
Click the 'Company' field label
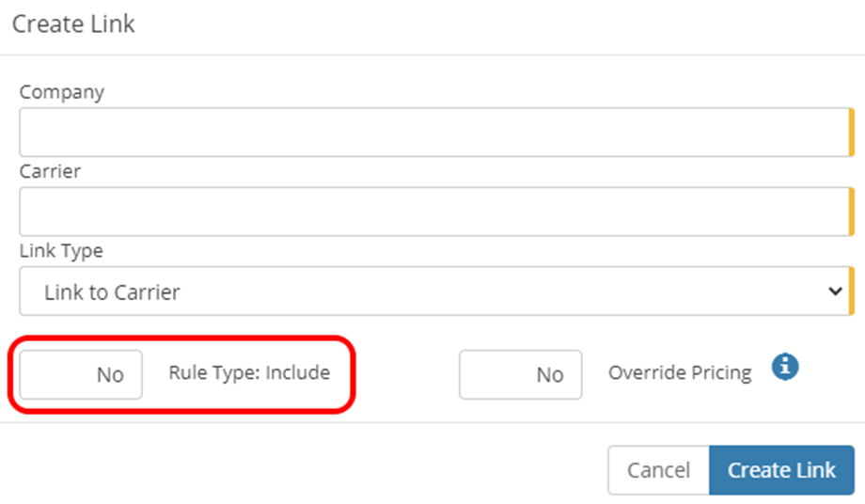(x=62, y=92)
